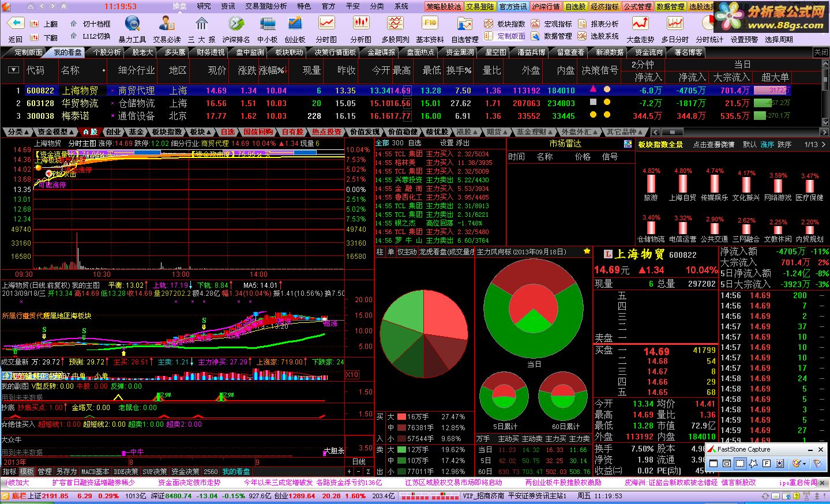Open the 分析图 candlestick icon
This screenshot has width=830, height=504.
tap(361, 24)
